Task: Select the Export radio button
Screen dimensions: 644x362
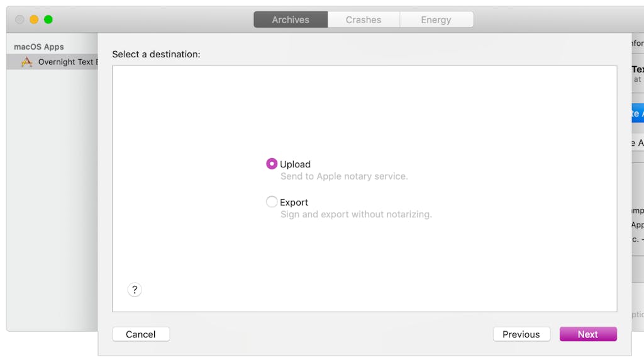Action: [272, 201]
